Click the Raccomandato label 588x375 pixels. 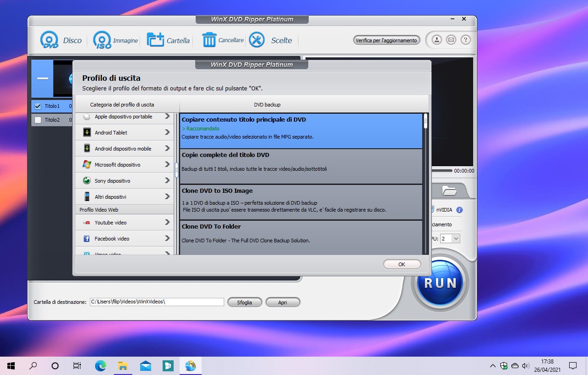point(201,129)
